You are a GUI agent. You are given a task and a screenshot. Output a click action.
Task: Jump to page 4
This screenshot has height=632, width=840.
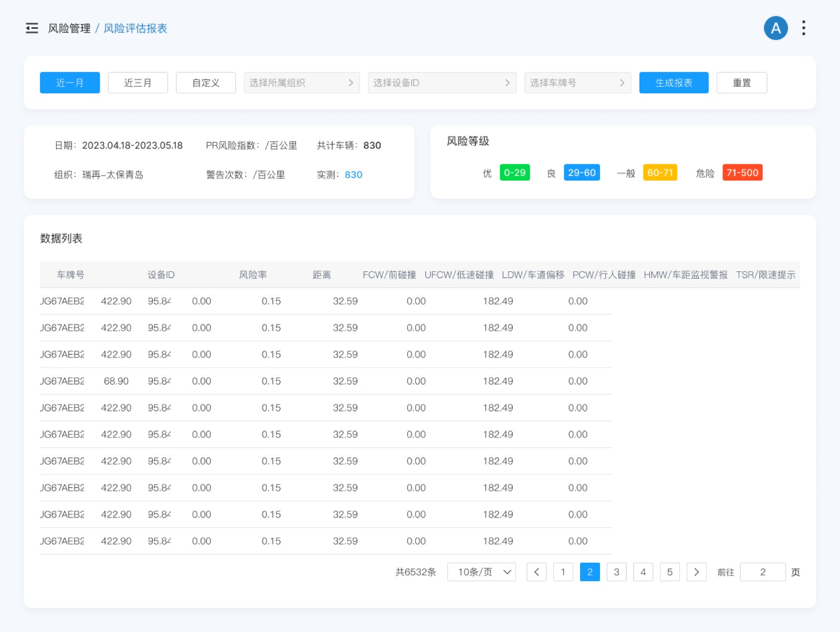click(x=643, y=572)
